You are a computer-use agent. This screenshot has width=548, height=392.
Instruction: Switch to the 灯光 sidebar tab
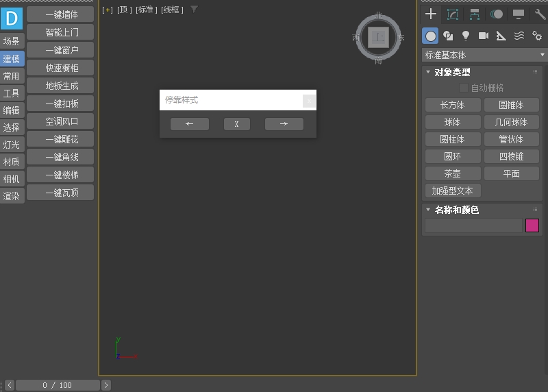(x=12, y=145)
